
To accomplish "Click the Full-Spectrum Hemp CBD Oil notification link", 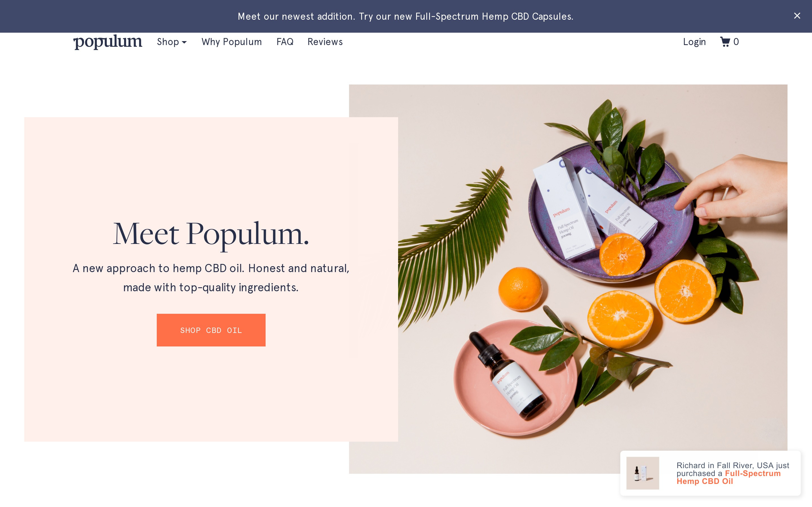I will click(x=729, y=477).
